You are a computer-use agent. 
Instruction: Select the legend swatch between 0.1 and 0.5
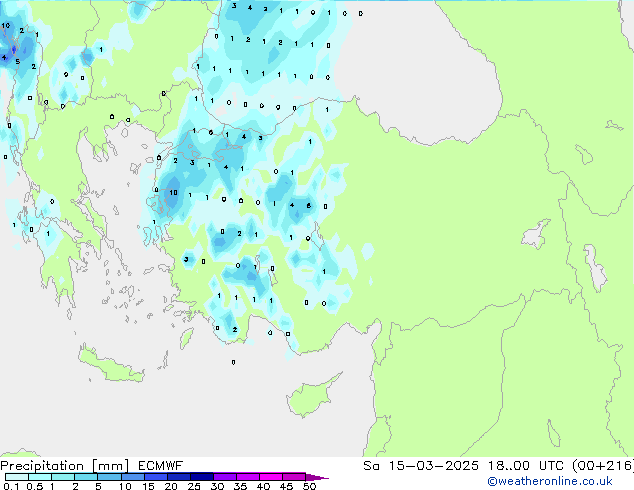point(17,477)
